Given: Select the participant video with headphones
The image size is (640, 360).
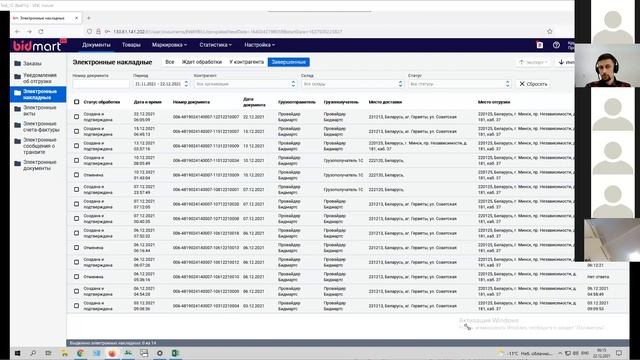Looking at the screenshot, I should pyautogui.click(x=607, y=65).
